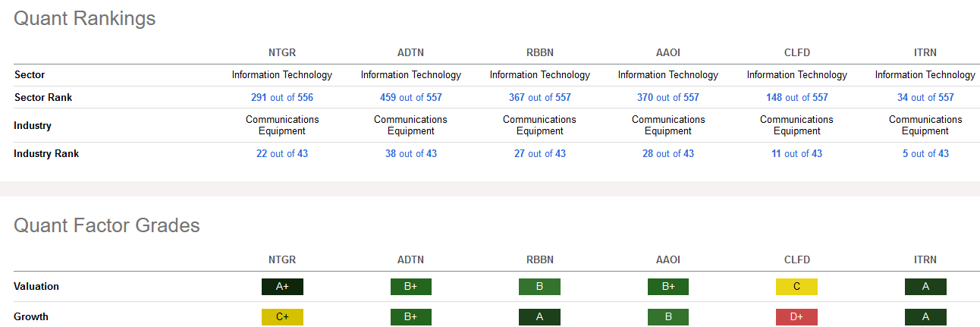The height and width of the screenshot is (327, 980).
Task: Click ITRN's Communications Equipment industry cell
Action: pos(925,125)
